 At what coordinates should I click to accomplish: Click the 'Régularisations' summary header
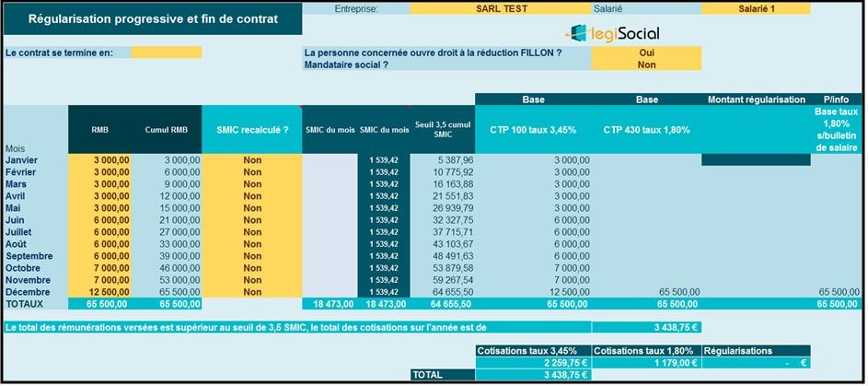click(757, 351)
